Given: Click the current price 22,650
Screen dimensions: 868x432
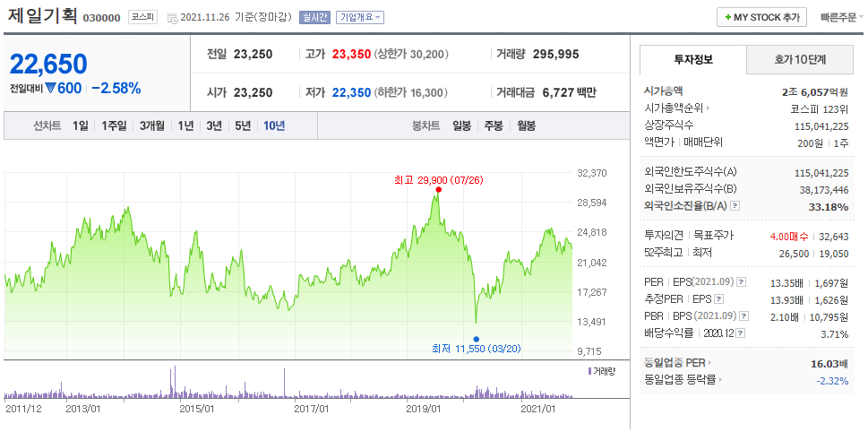Looking at the screenshot, I should [48, 65].
